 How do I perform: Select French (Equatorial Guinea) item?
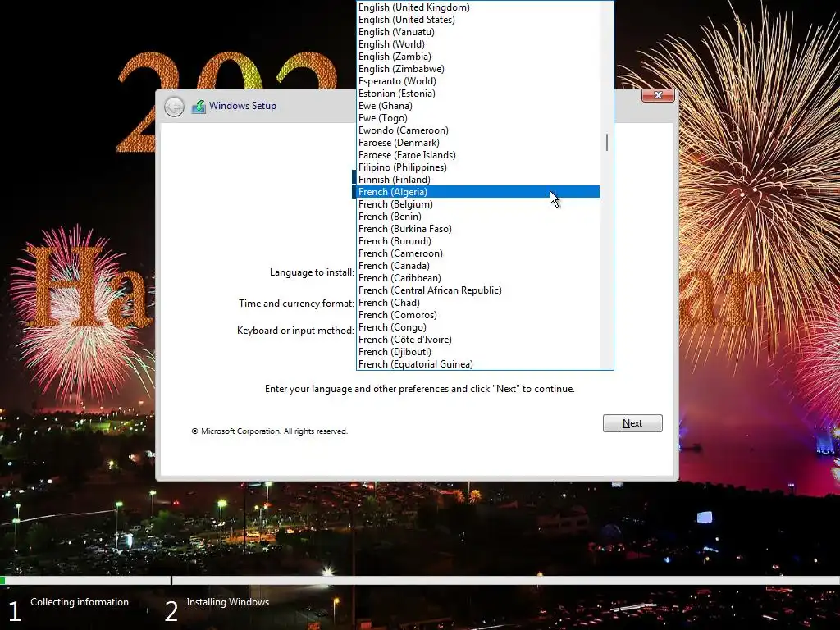coord(478,364)
